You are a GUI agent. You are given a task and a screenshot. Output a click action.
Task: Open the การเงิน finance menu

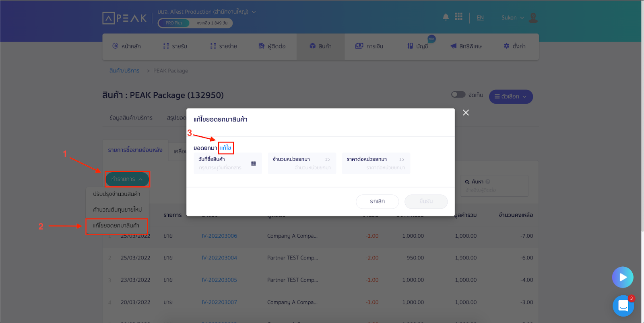(x=369, y=46)
